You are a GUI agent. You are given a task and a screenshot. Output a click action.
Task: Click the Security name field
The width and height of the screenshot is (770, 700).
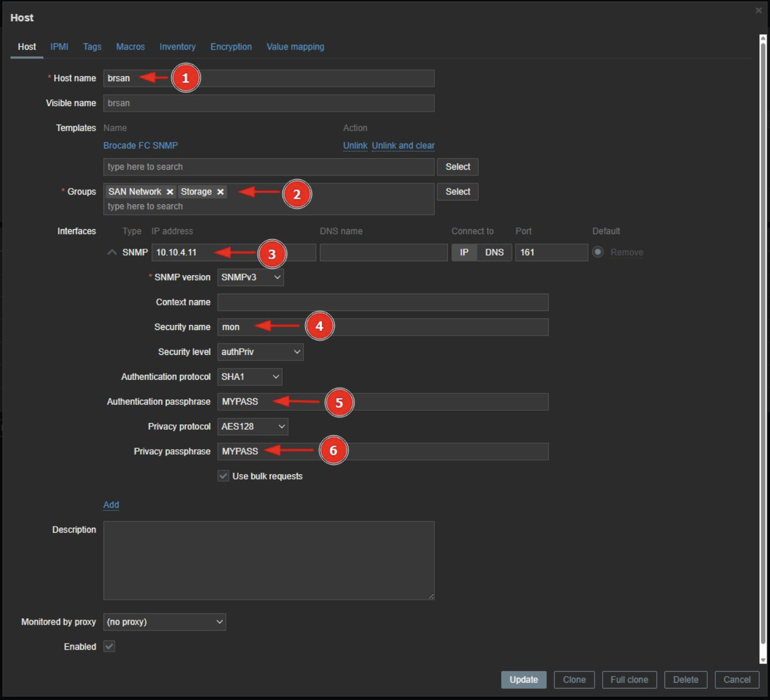point(383,327)
